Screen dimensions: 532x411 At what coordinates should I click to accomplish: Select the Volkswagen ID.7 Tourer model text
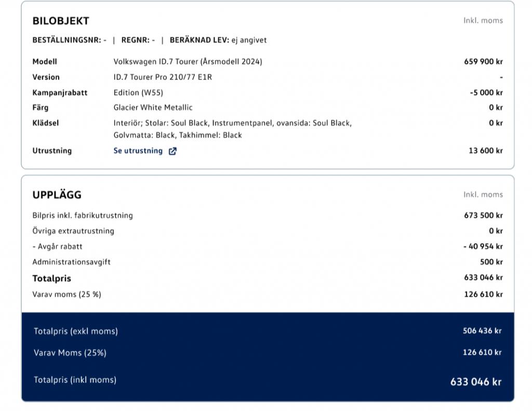(188, 61)
